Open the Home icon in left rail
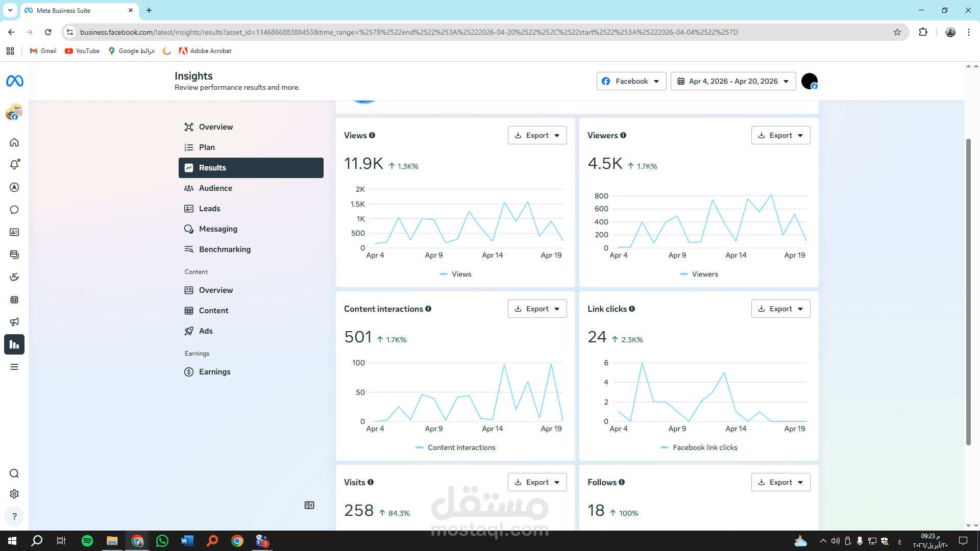 [14, 142]
